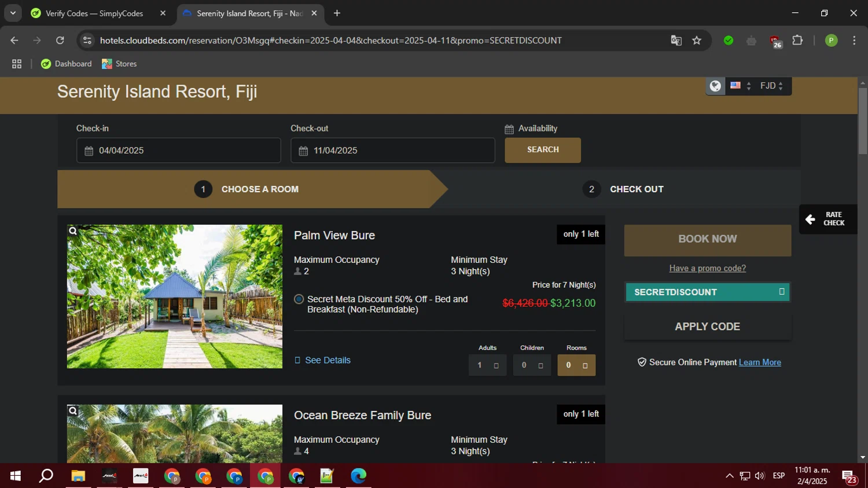Open the gray robot extension icon
This screenshot has height=488, width=868.
751,41
